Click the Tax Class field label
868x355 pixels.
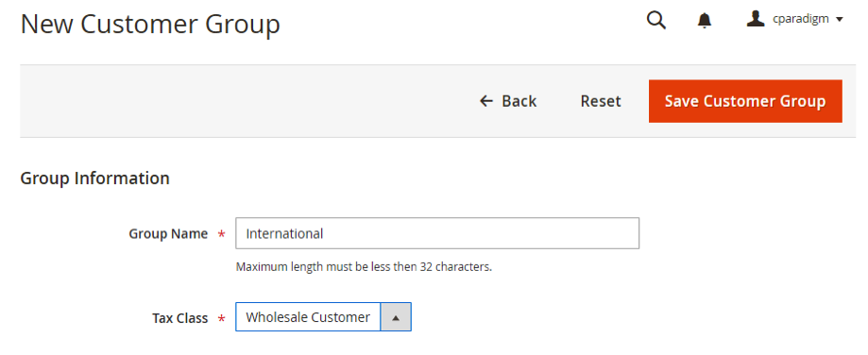pyautogui.click(x=179, y=318)
